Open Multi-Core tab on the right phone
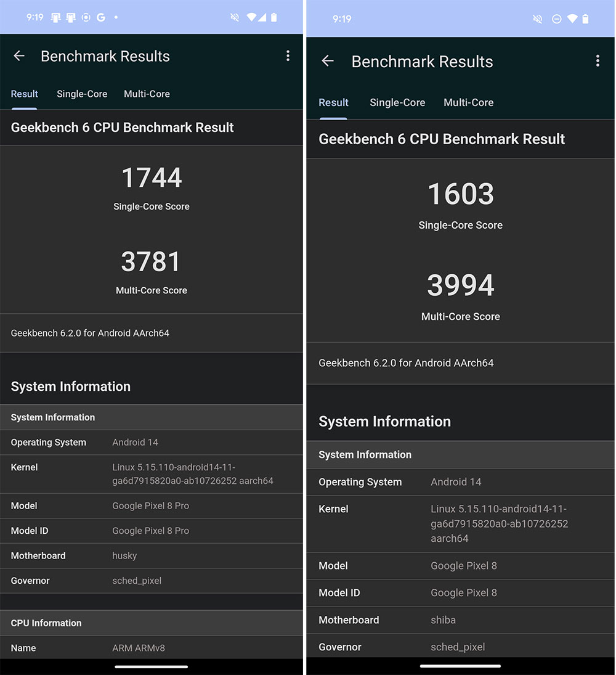This screenshot has height=675, width=616. point(468,102)
